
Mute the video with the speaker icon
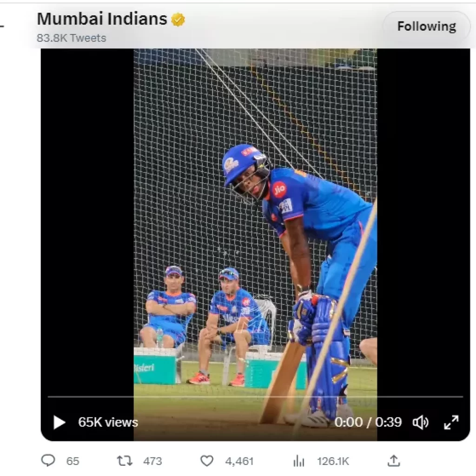coord(420,422)
